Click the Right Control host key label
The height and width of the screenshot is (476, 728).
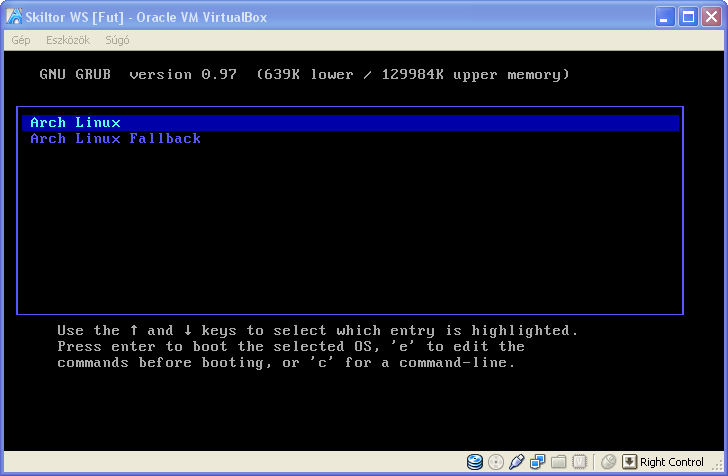click(x=671, y=462)
